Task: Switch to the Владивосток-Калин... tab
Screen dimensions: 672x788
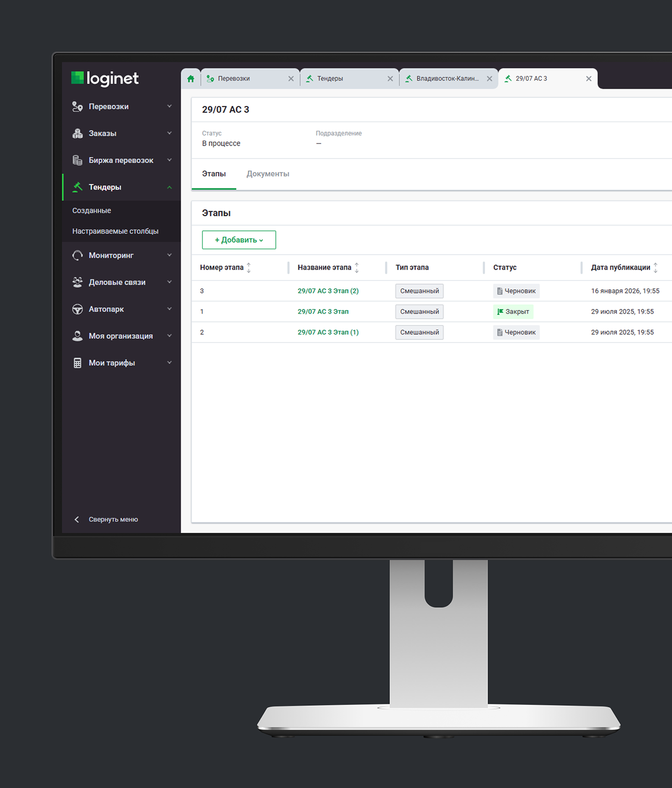Action: pyautogui.click(x=448, y=79)
